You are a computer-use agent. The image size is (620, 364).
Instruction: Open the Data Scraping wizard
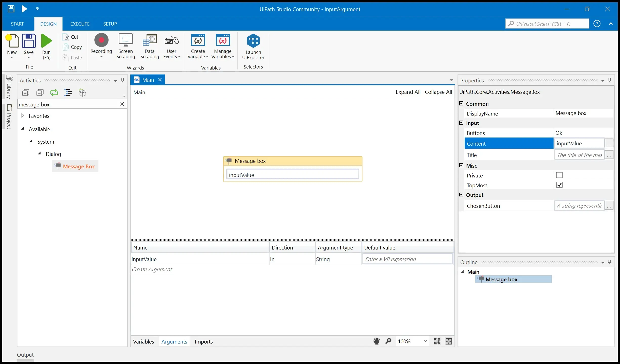[150, 46]
